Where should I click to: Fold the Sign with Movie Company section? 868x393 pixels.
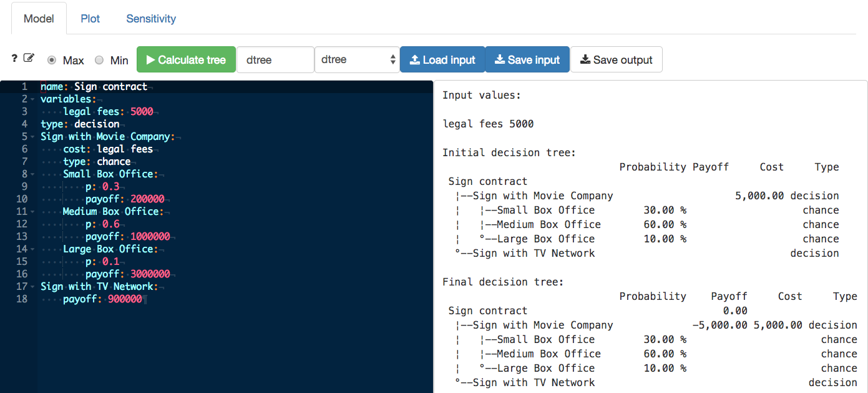32,137
